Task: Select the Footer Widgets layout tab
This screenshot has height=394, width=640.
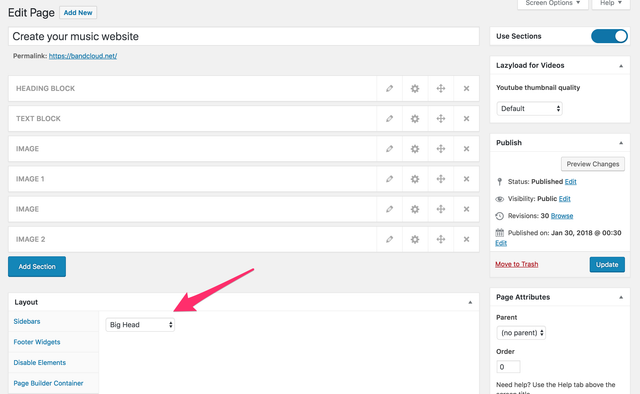Action: click(37, 342)
